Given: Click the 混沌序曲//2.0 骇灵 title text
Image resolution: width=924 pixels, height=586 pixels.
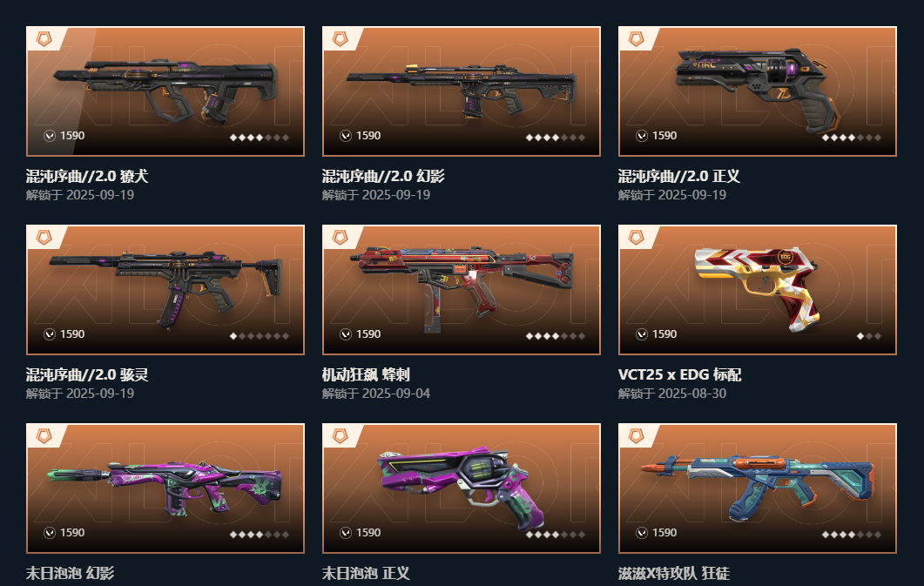Looking at the screenshot, I should [87, 374].
